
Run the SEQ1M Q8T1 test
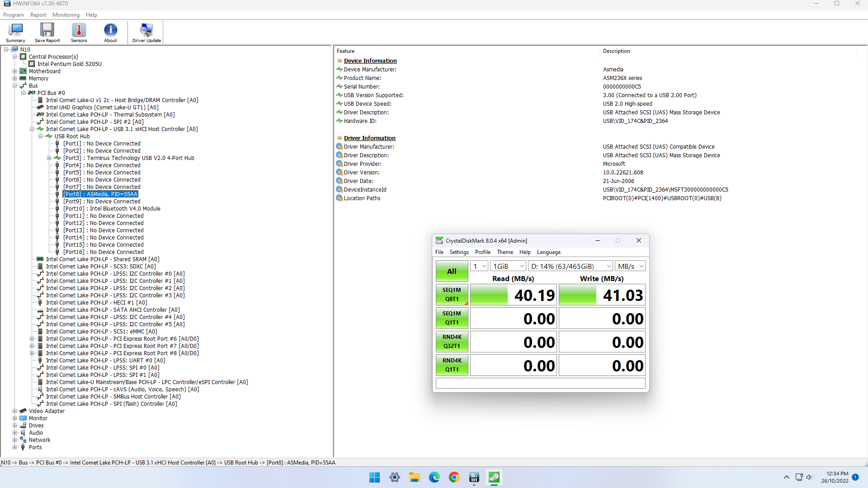(452, 295)
